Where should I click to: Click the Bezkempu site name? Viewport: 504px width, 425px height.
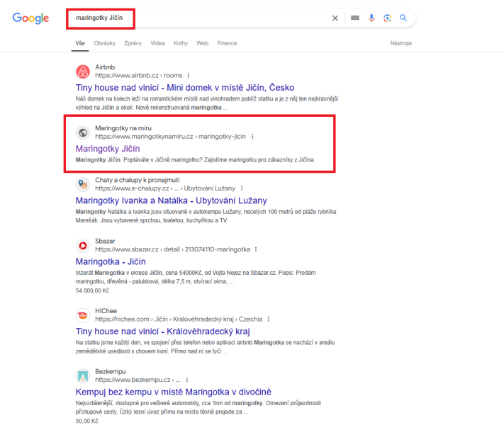(x=111, y=371)
